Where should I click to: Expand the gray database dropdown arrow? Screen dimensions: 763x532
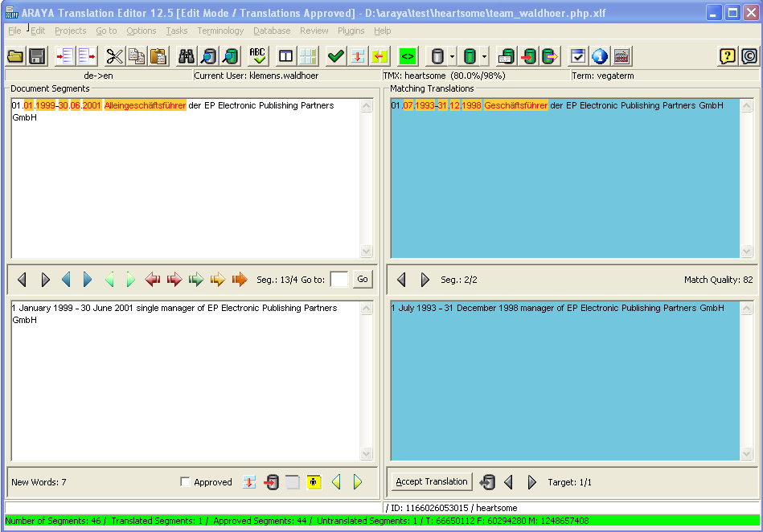click(x=453, y=56)
